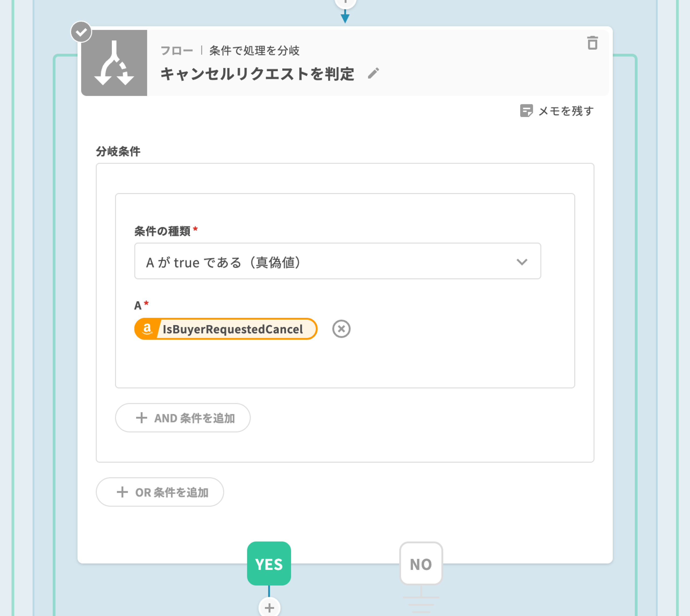Click the Amazon logo in the variable chip
Image resolution: width=690 pixels, height=616 pixels.
pyautogui.click(x=147, y=329)
